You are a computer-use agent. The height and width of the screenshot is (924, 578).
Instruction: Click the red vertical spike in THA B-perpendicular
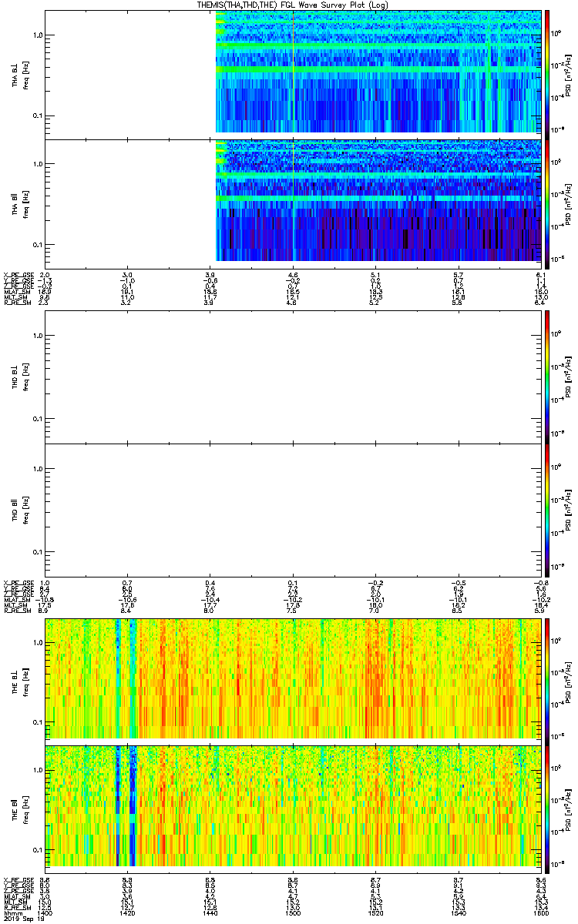[x=294, y=71]
